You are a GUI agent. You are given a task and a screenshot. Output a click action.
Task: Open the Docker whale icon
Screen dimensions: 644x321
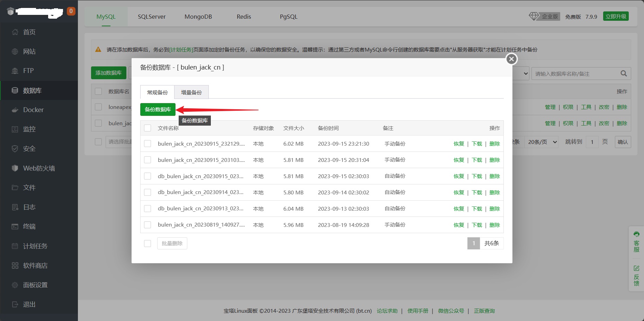15,110
